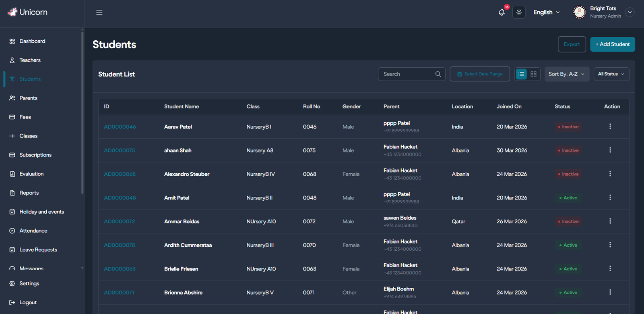Click Active status badge for Amit Patel
The image size is (644, 314).
click(568, 198)
